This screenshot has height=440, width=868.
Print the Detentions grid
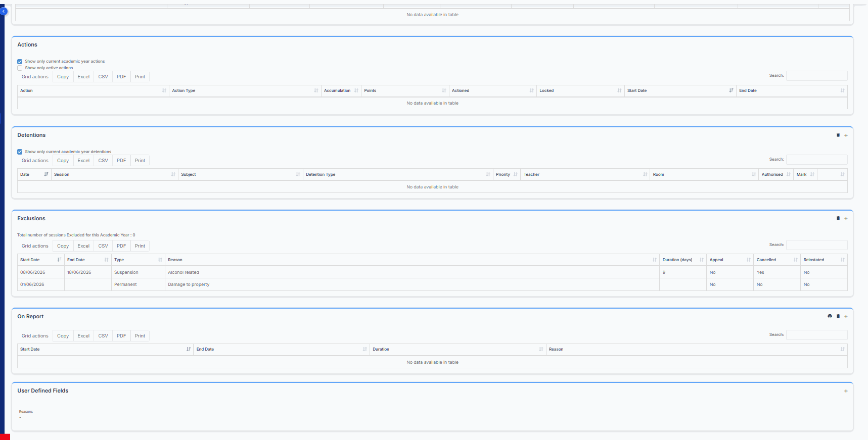click(x=140, y=161)
